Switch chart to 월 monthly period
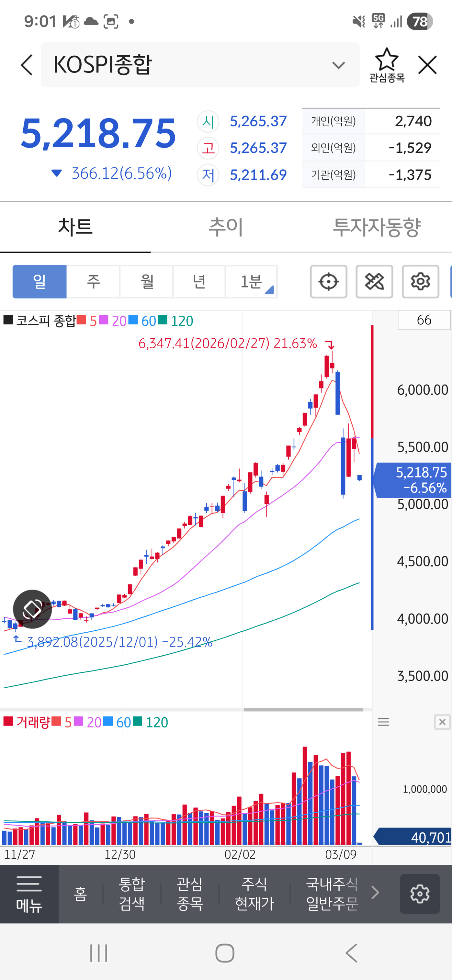Viewport: 452px width, 980px height. 147,281
